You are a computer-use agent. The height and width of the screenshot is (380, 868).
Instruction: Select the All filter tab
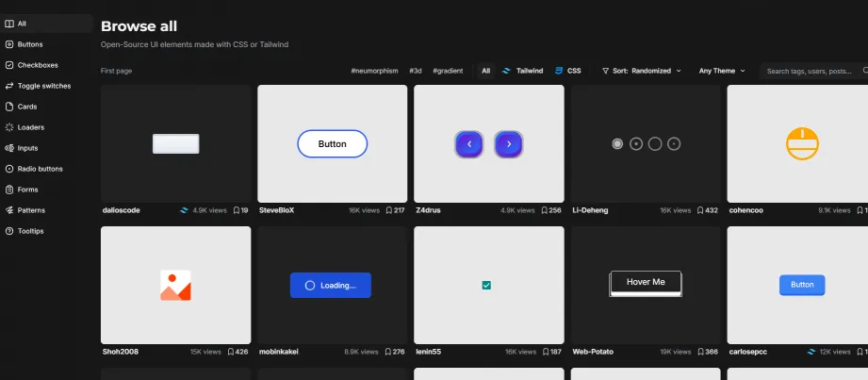point(485,71)
